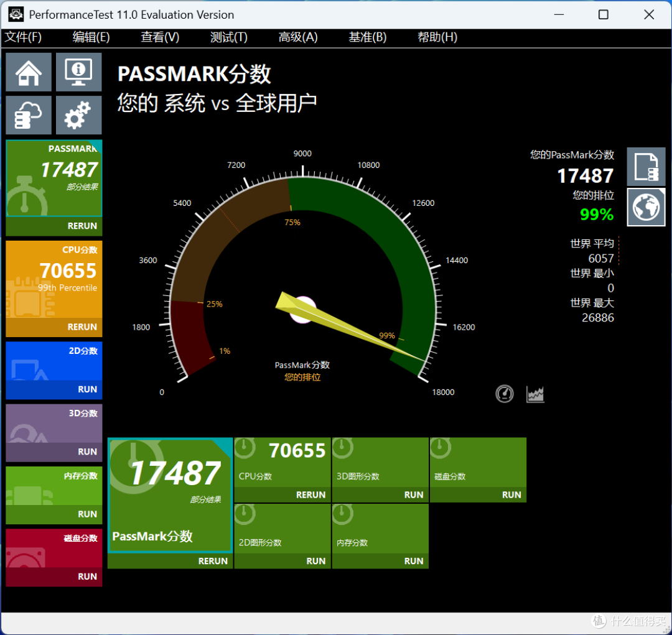Switch to gauge view icon
The image size is (672, 635).
coord(505,394)
